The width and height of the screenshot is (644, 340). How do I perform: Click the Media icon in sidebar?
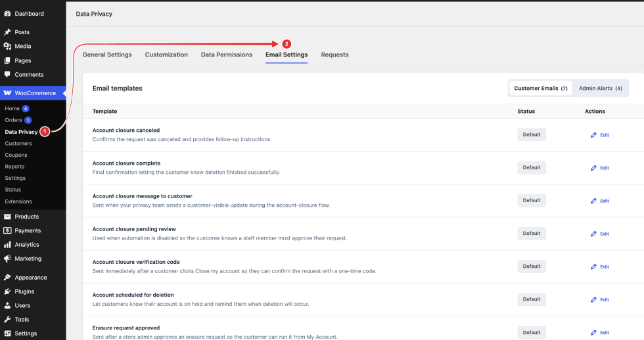click(x=7, y=46)
